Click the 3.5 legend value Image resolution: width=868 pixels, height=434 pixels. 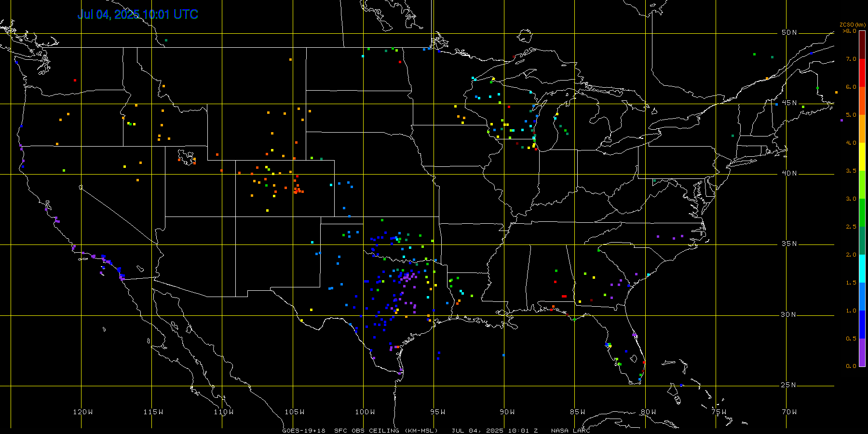click(851, 171)
